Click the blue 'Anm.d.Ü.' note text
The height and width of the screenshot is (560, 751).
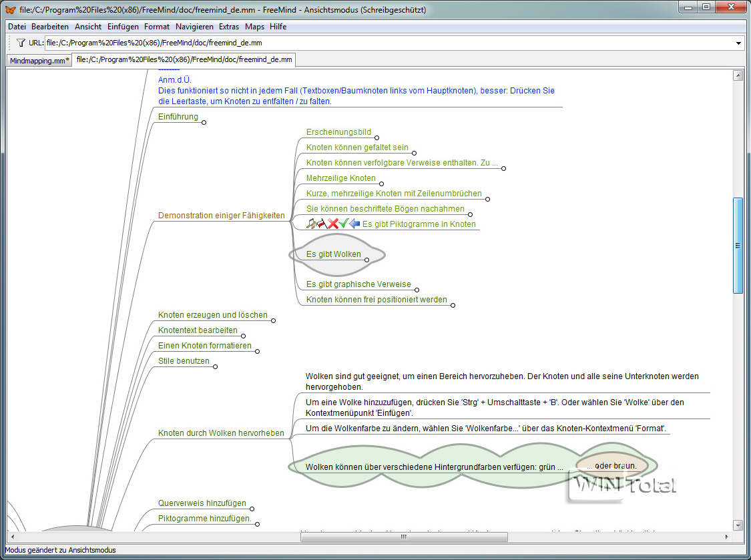pos(175,80)
